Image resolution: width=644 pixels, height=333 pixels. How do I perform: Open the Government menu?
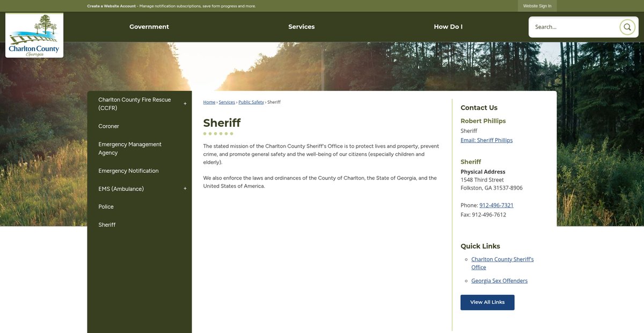coord(149,27)
